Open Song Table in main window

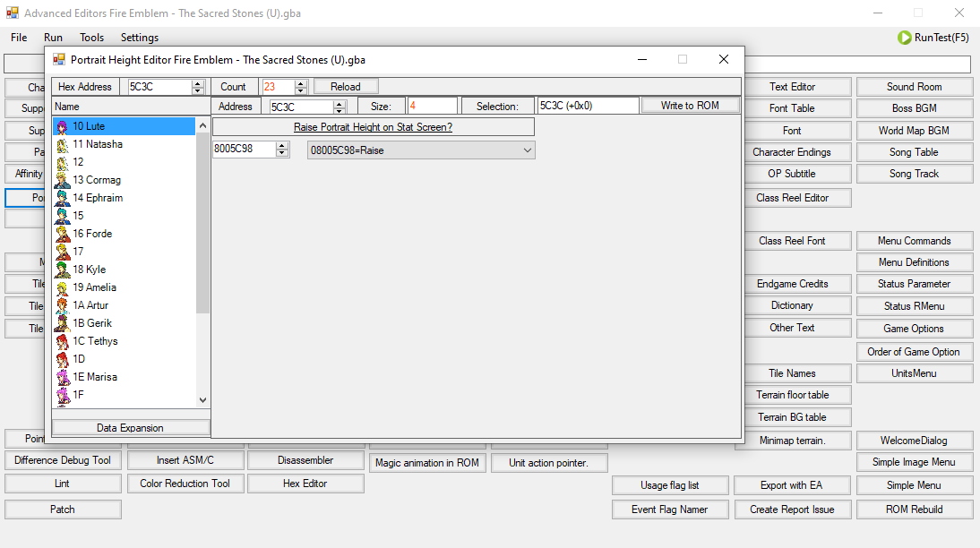(x=915, y=152)
